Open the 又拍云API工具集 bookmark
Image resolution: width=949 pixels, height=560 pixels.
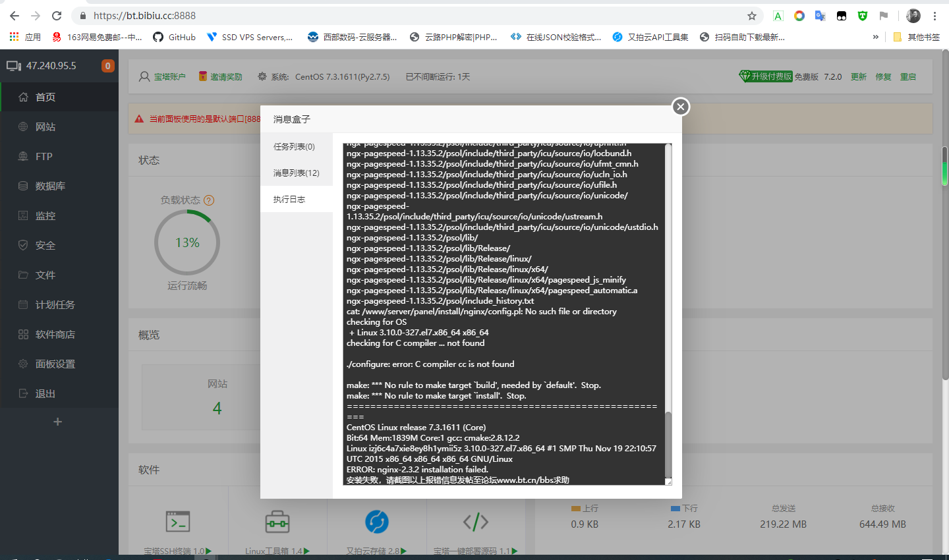click(x=650, y=37)
